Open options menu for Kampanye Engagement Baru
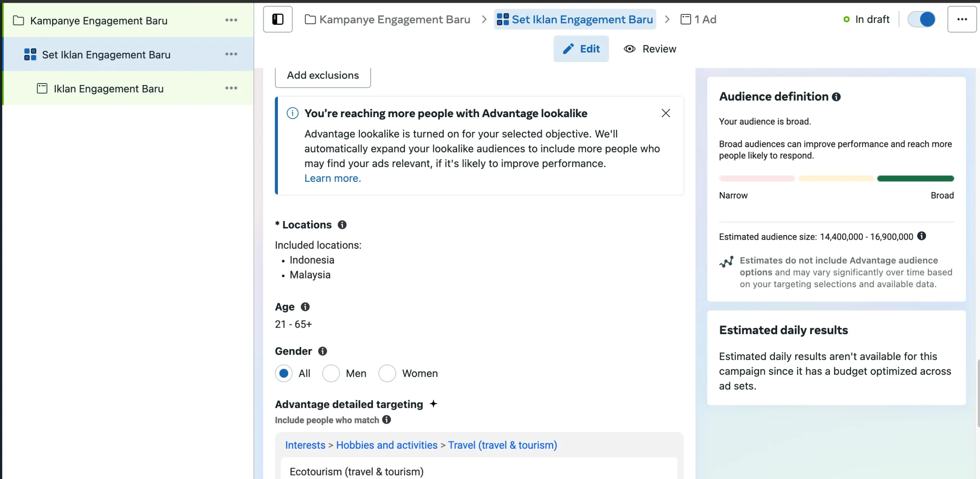Screen dimensions: 980x479 [x=231, y=20]
